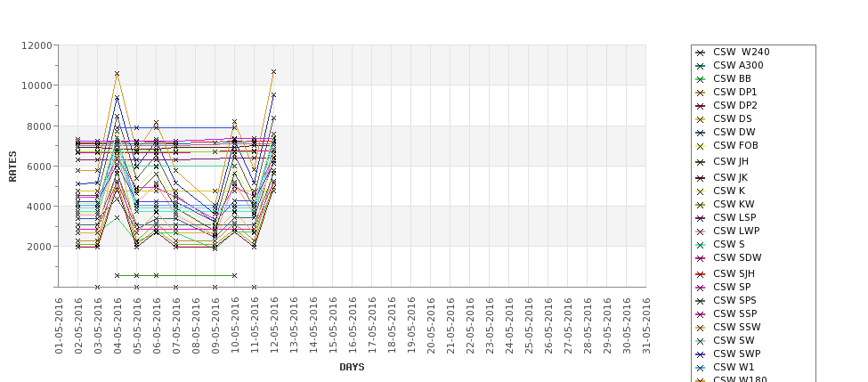Select the CSW LWP legend entry

click(x=735, y=231)
